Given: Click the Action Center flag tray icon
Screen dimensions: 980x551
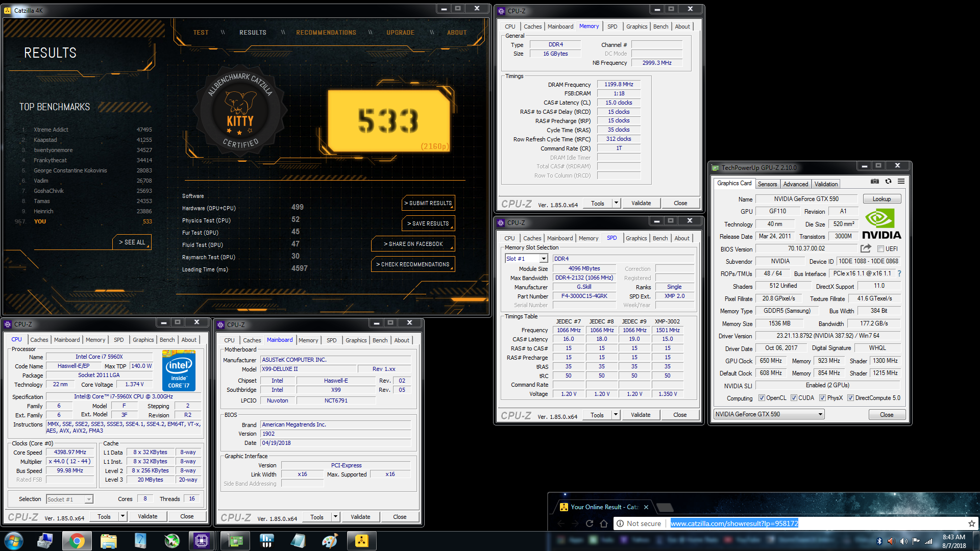Looking at the screenshot, I should pyautogui.click(x=916, y=541).
